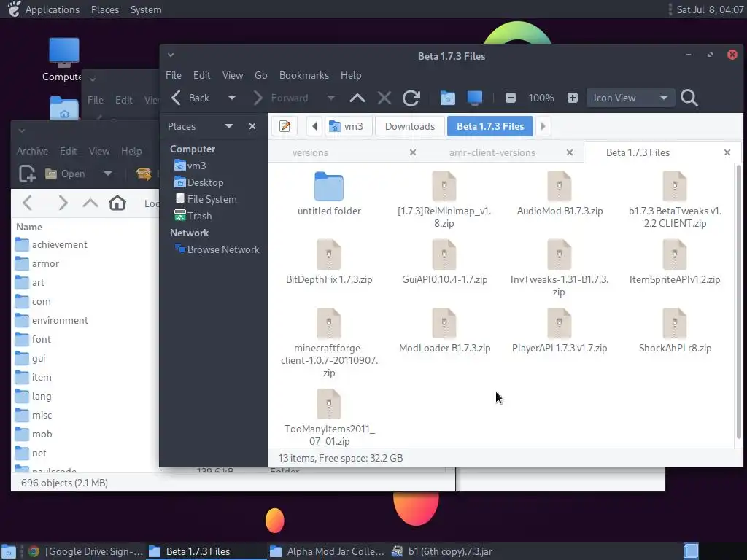
Task: Click the Back button
Action: (x=190, y=98)
